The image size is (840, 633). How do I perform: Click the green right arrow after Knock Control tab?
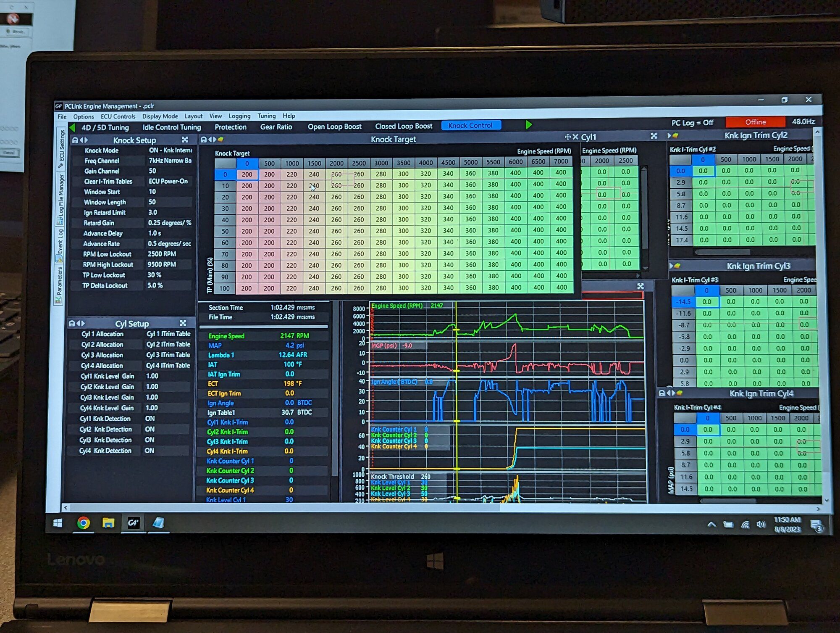point(529,125)
